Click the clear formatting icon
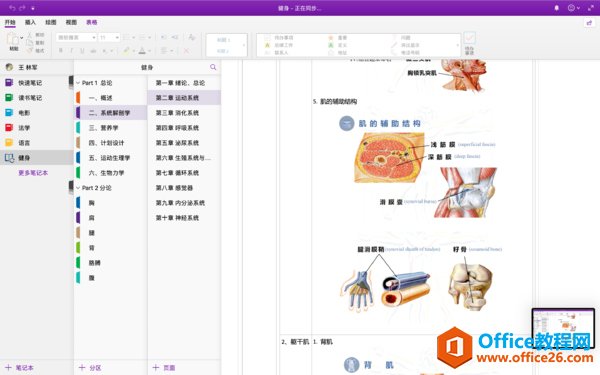Image resolution: width=600 pixels, height=375 pixels. (192, 37)
